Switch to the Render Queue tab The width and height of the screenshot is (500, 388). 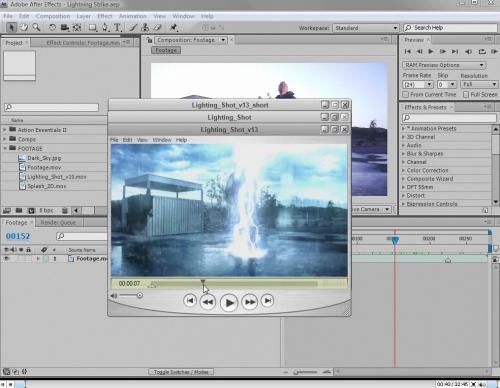[x=58, y=222]
